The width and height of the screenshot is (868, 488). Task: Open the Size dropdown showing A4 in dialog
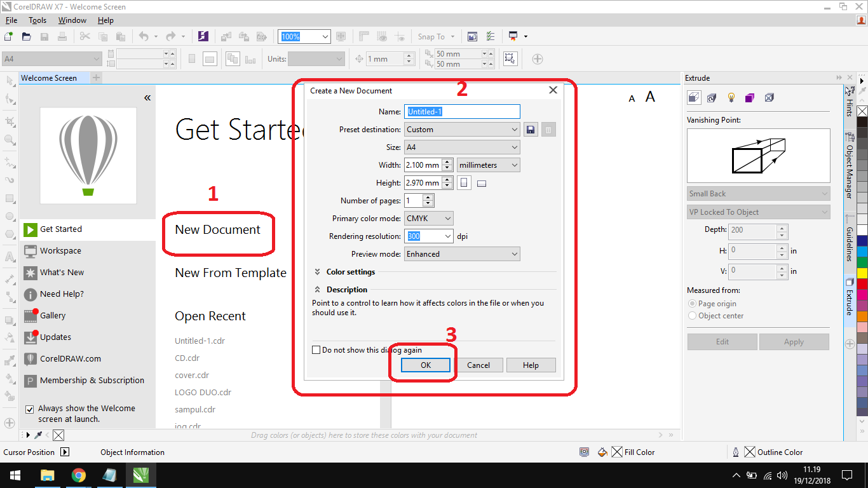(x=463, y=147)
